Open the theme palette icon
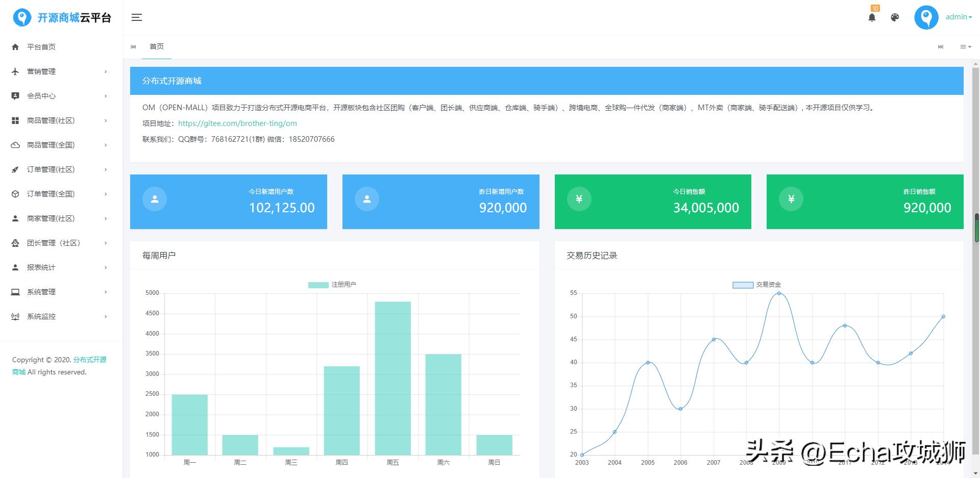Viewport: 980px width, 478px height. point(895,17)
